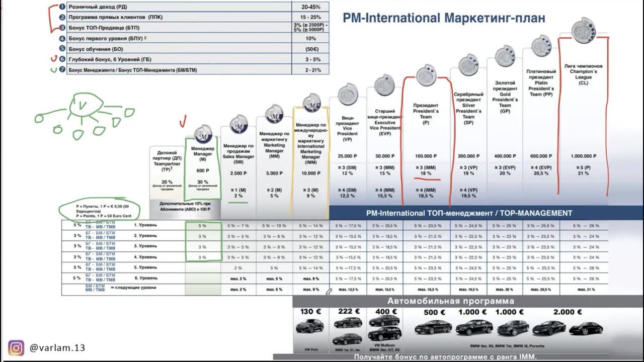This screenshot has width=644, height=362.
Task: Click bullet number 2 beside Программа прямых клиентов
Action: tap(62, 17)
